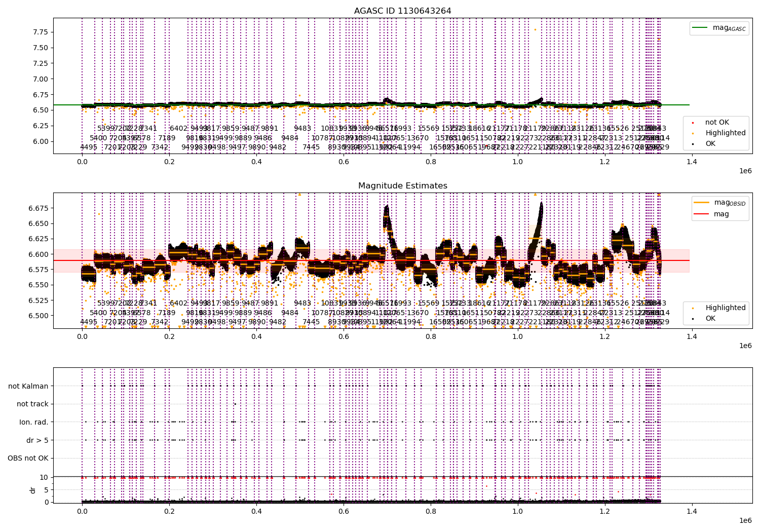760x532 pixels.
Task: Select 'not OK' in the top plot legend
Action: [x=717, y=123]
